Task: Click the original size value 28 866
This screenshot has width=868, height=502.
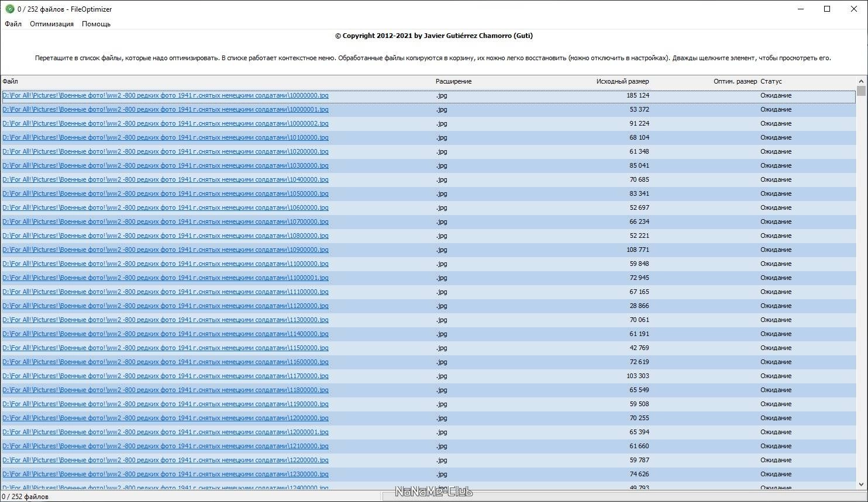Action: (639, 306)
